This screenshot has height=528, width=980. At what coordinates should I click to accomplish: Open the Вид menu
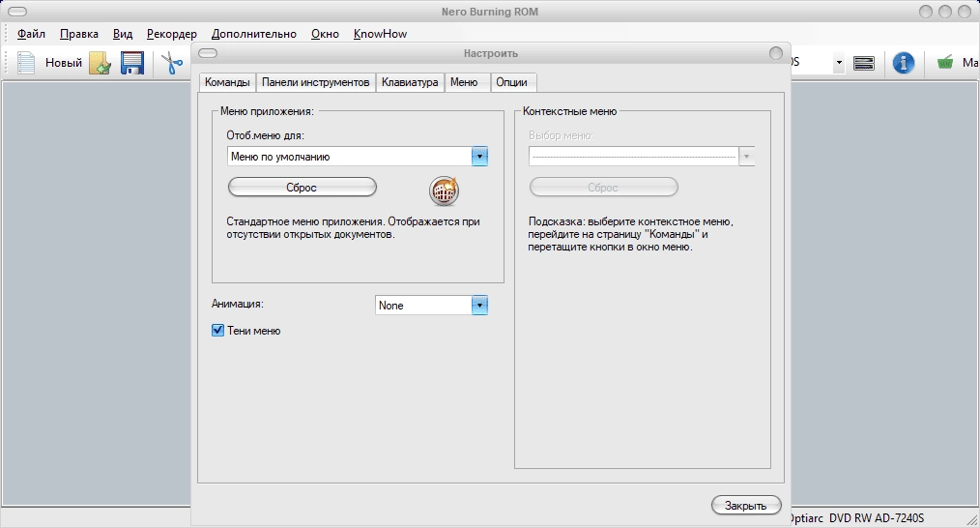click(x=123, y=34)
